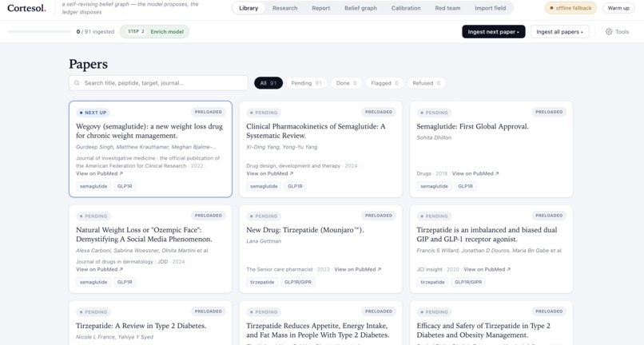Viewport: 644px width, 345px height.
Task: Click the offline fallback status badge
Action: pos(571,8)
